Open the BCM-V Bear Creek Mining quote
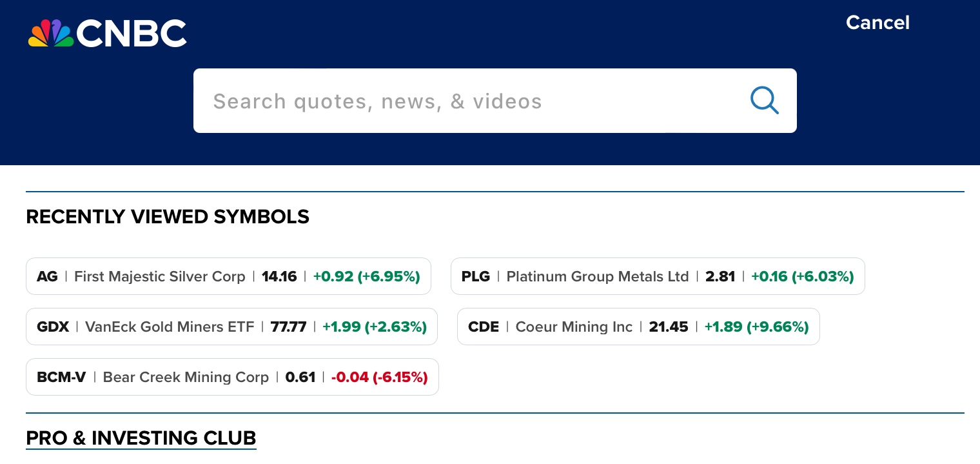This screenshot has width=980, height=464. 232,377
